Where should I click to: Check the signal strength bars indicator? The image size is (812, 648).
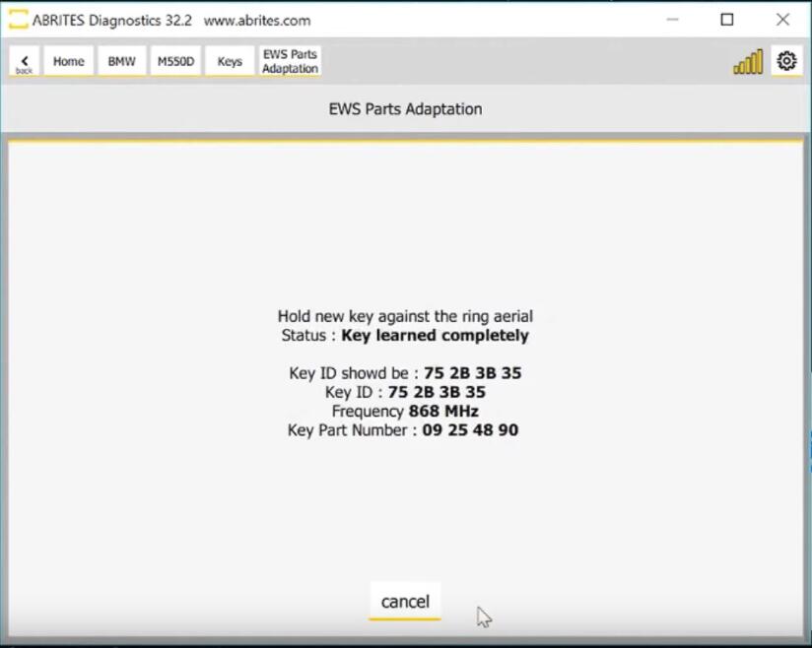click(748, 62)
